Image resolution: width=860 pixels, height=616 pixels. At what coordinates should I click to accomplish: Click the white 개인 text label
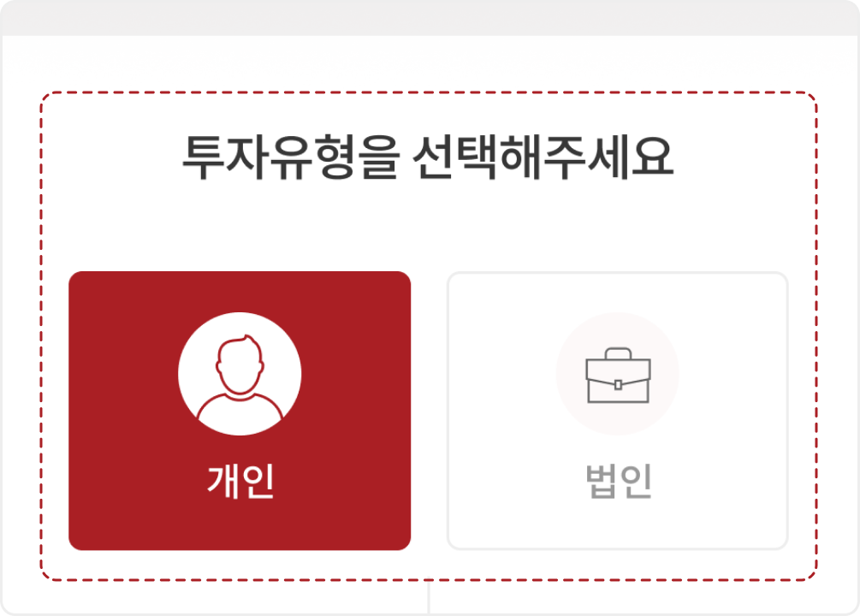coord(240,481)
